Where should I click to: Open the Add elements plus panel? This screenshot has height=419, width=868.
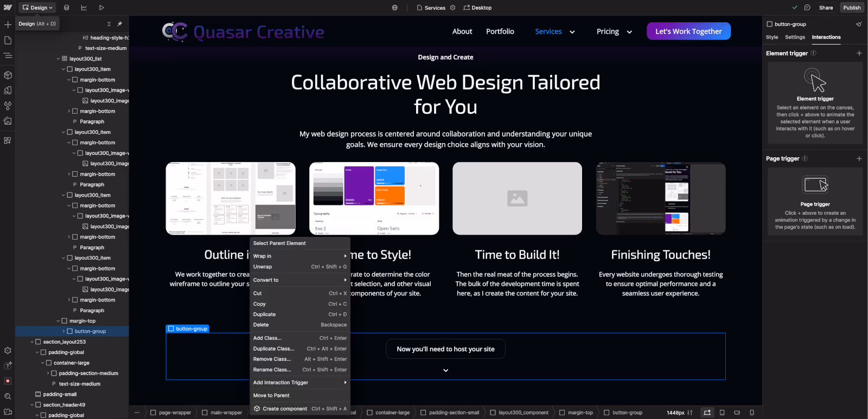coord(8,24)
